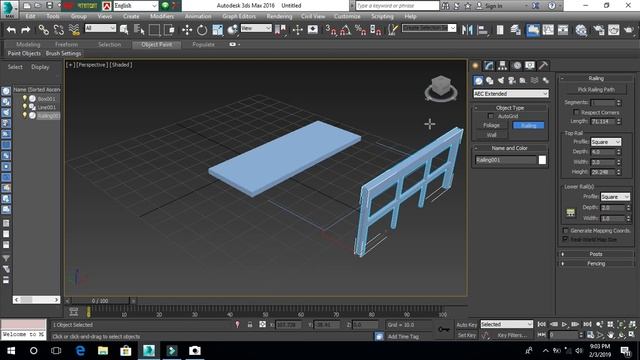The image size is (640, 360).
Task: Click the time slider 0 / 100 handle
Action: [x=100, y=300]
